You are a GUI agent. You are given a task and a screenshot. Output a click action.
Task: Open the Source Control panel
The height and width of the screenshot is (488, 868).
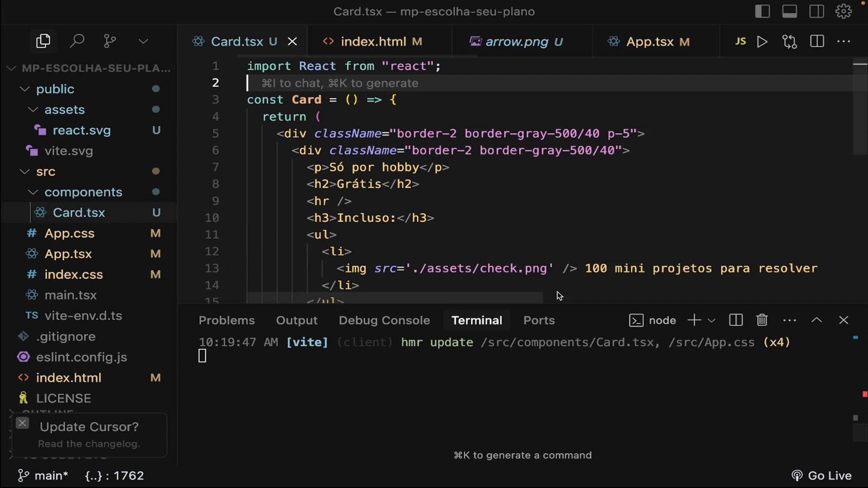[x=110, y=41]
